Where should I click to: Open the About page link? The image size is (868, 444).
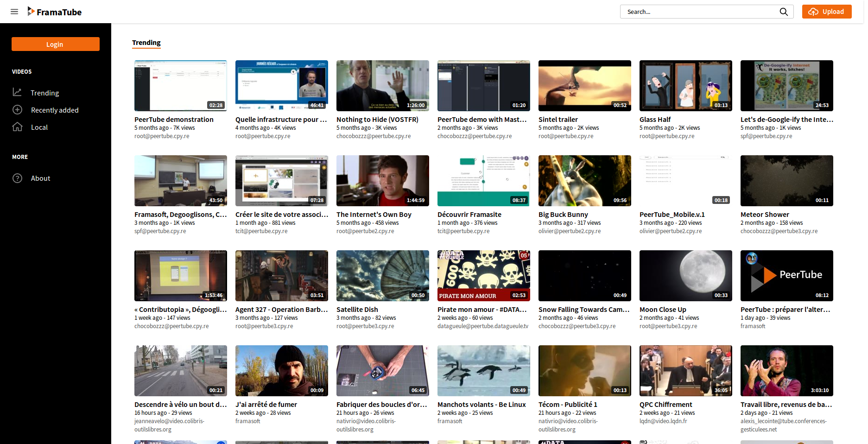40,178
